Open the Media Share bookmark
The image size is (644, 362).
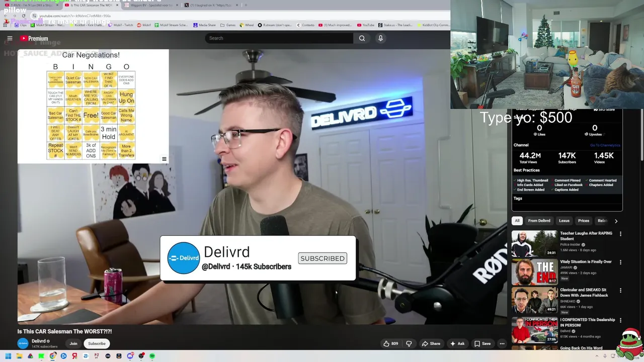(x=204, y=25)
